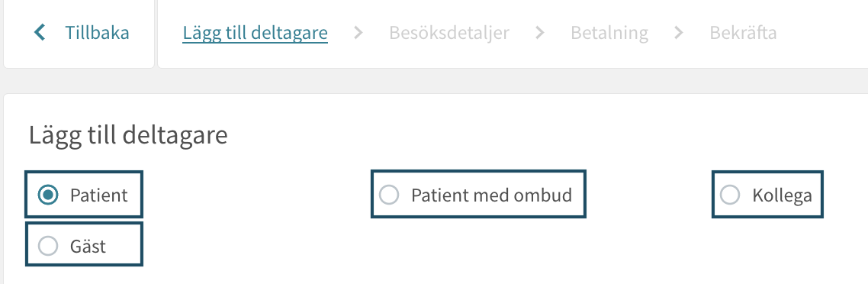
Task: Pick the Gäst radio button circle
Action: click(x=48, y=246)
